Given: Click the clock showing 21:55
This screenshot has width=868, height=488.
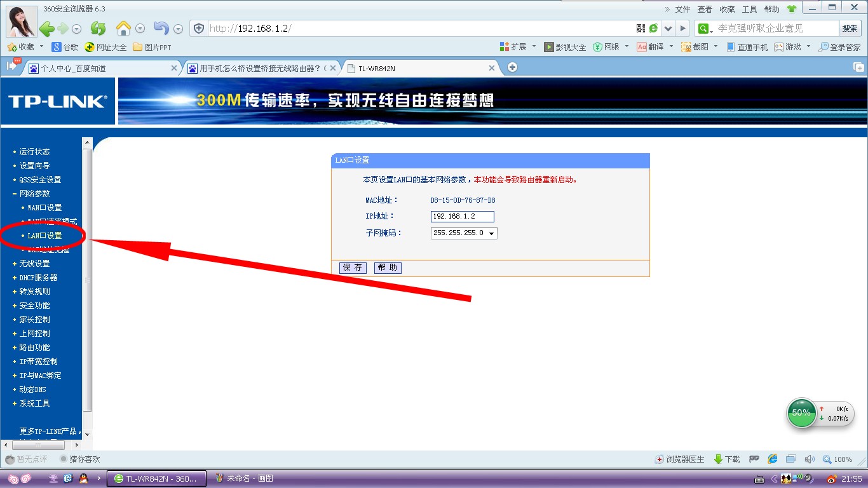Looking at the screenshot, I should click(852, 478).
